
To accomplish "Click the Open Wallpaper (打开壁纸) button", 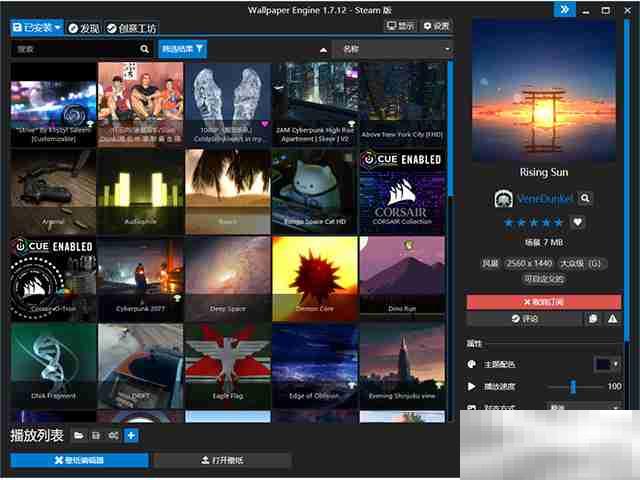I will [223, 460].
